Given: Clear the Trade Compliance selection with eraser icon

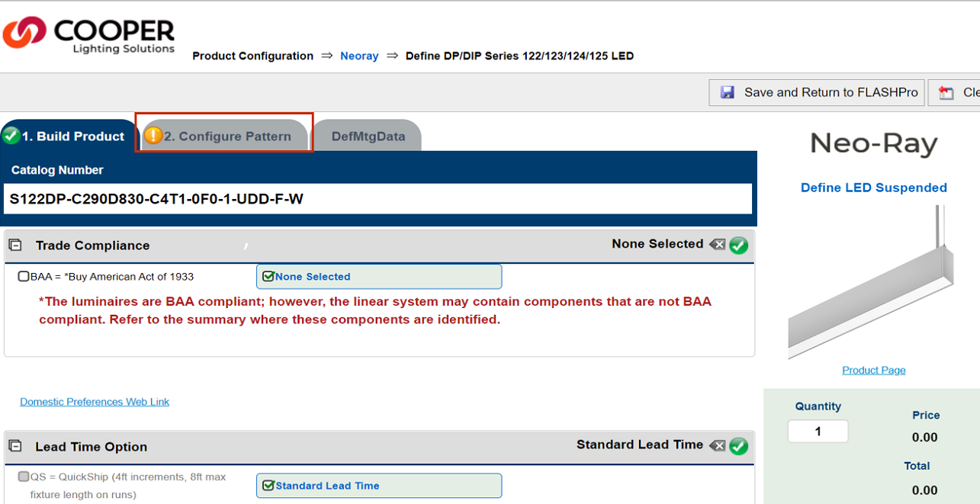Looking at the screenshot, I should tap(717, 245).
